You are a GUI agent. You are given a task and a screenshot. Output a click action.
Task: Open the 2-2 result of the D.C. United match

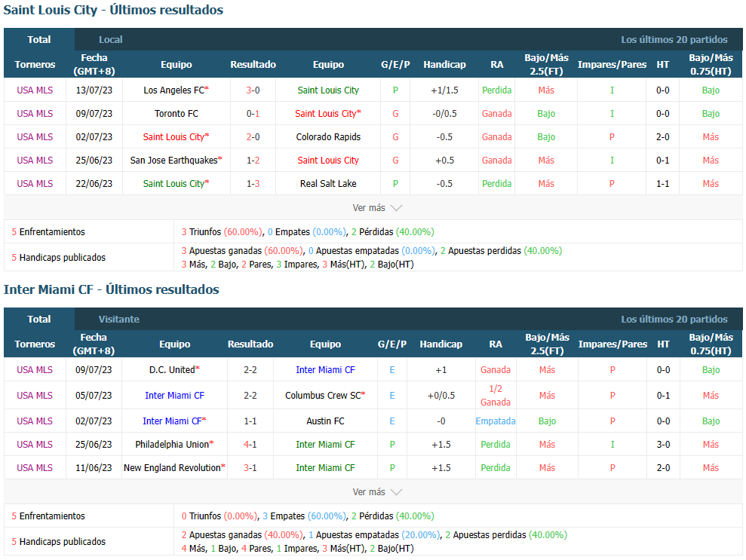(x=250, y=369)
